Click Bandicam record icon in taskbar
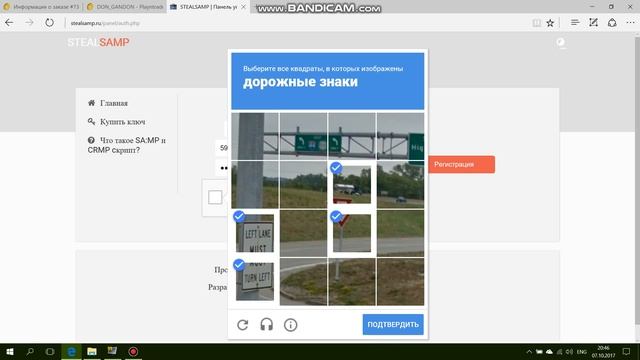This screenshot has height=360, width=640. click(x=133, y=351)
